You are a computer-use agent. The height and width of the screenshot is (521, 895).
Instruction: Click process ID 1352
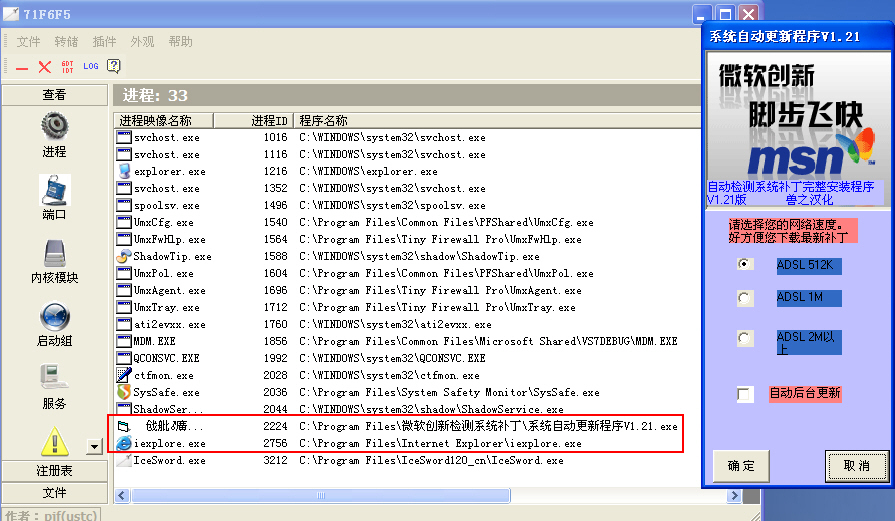tap(276, 188)
